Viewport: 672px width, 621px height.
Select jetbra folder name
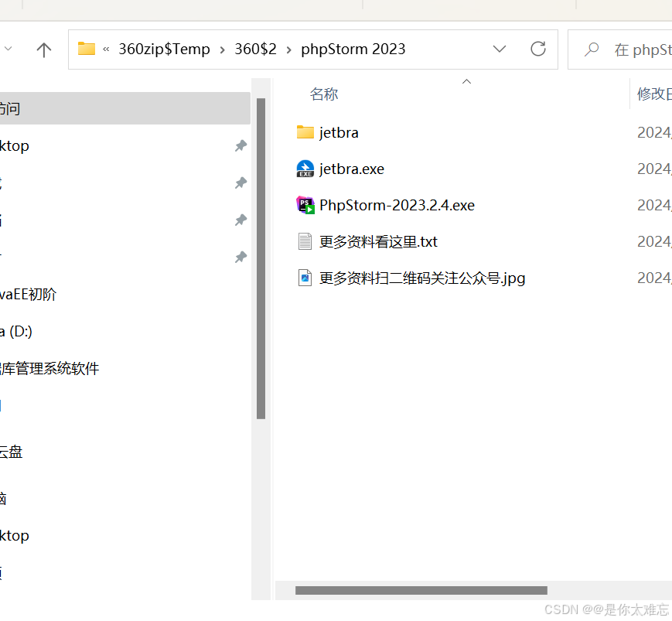point(339,132)
